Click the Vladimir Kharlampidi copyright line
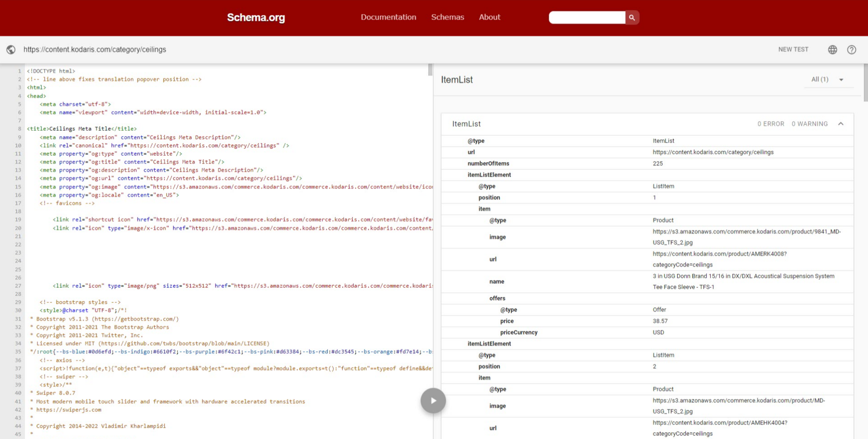The image size is (868, 439). coord(98,426)
